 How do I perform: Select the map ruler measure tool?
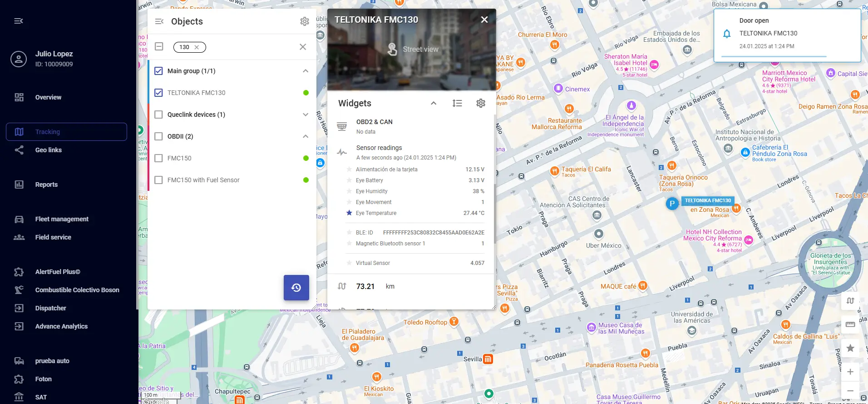tap(850, 324)
